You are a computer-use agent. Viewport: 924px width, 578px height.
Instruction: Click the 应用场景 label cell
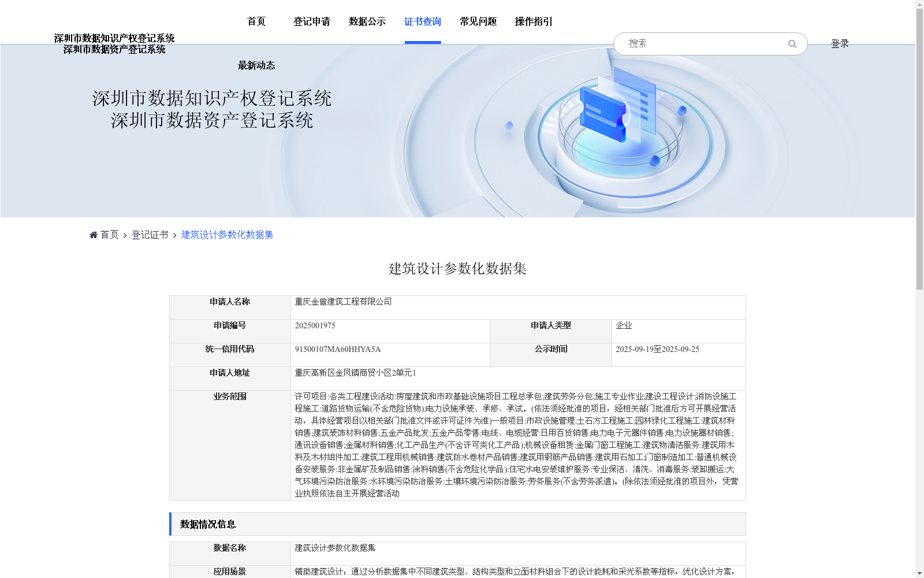230,572
